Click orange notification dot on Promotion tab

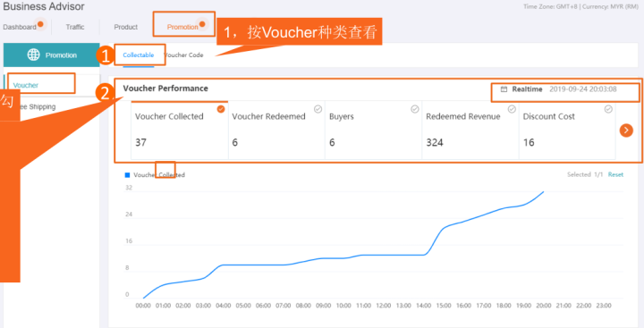tap(202, 24)
